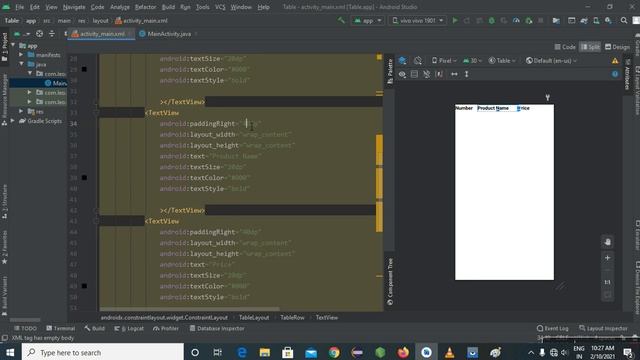This screenshot has width=640, height=360.
Task: Click the blue info circle icon
Action: point(615,74)
